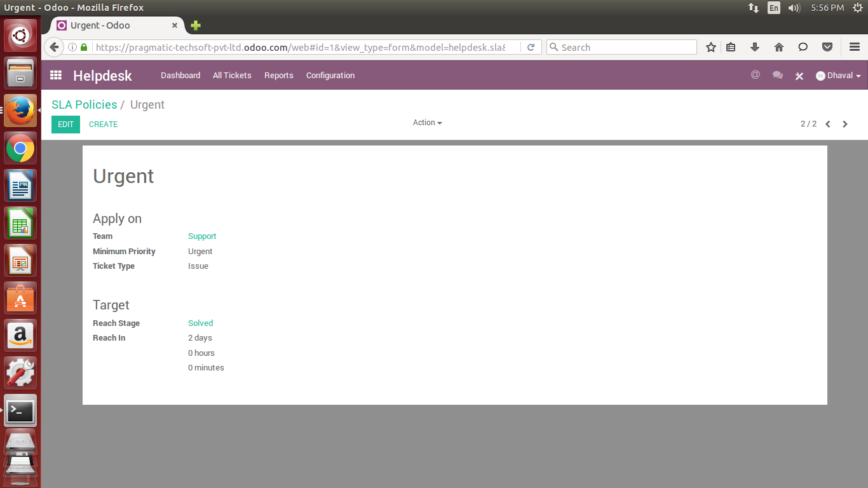This screenshot has height=488, width=868.
Task: Open the Support team link
Action: (202, 236)
